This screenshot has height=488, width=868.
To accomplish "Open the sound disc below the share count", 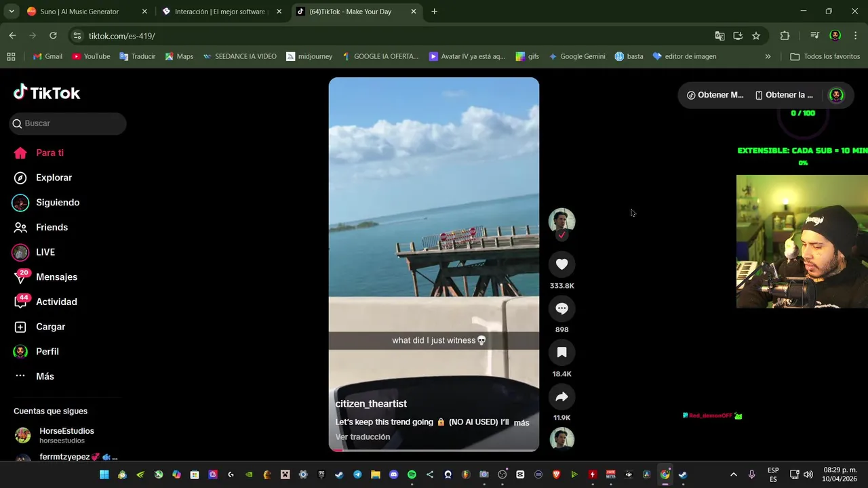I will (561, 439).
